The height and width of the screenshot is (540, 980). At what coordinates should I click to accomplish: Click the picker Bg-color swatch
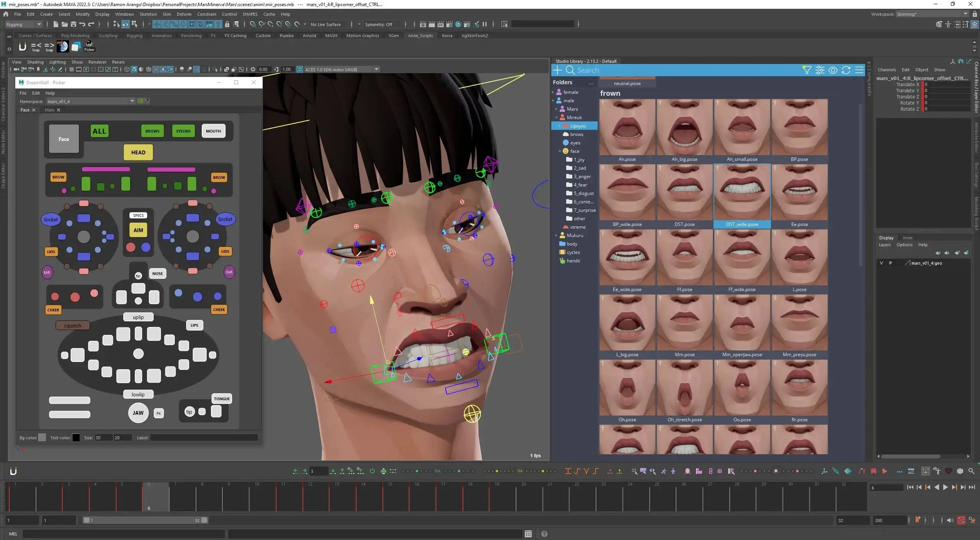click(42, 437)
